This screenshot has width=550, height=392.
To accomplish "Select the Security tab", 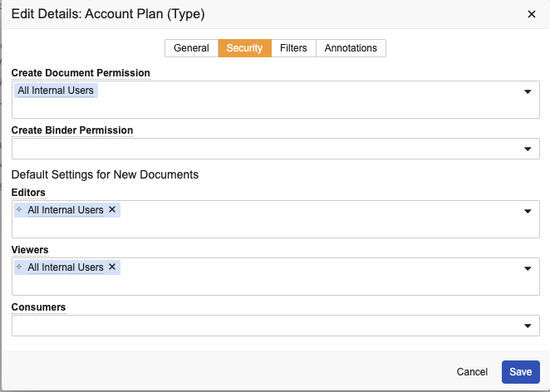I will (x=245, y=48).
